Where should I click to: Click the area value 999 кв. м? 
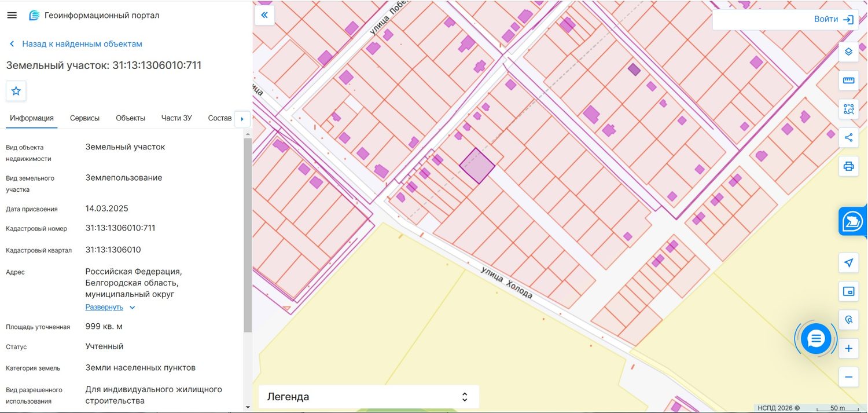pos(104,327)
